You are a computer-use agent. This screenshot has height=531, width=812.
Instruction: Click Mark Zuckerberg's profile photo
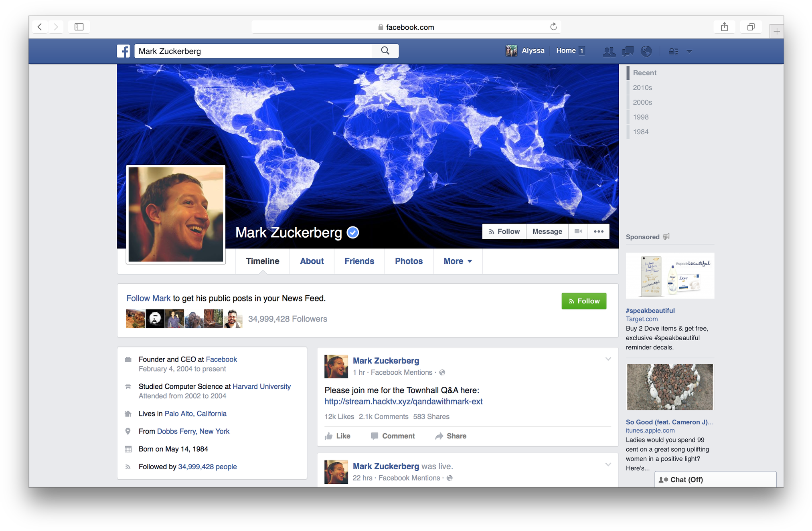176,214
